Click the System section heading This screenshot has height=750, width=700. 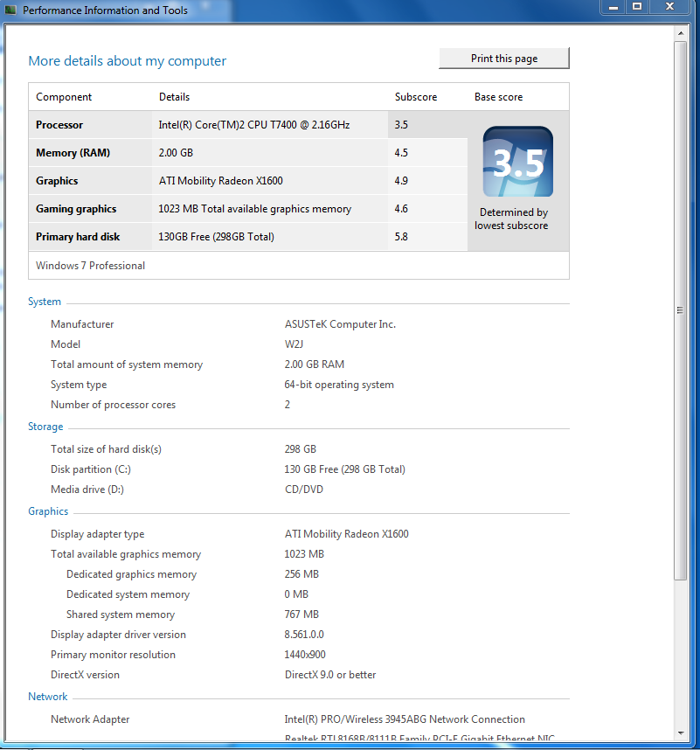(45, 302)
